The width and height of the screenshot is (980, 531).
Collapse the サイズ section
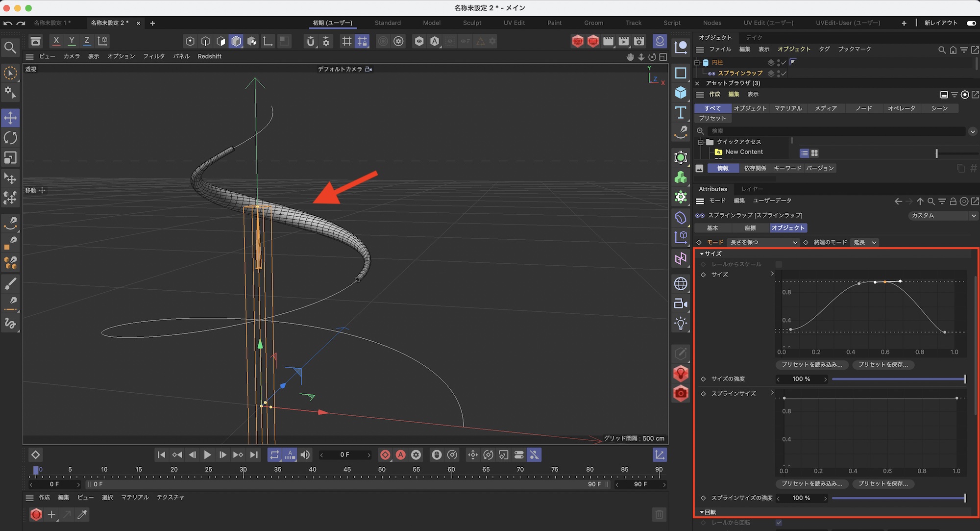[702, 254]
